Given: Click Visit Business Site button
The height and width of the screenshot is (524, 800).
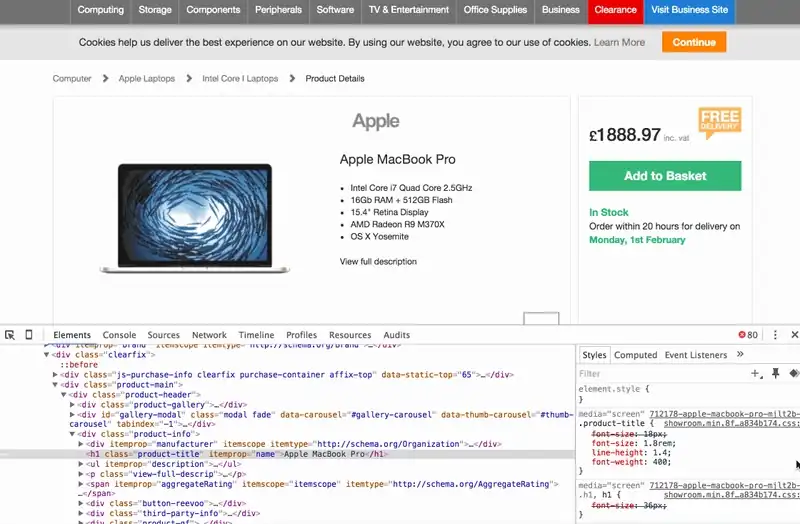Looking at the screenshot, I should tap(689, 10).
